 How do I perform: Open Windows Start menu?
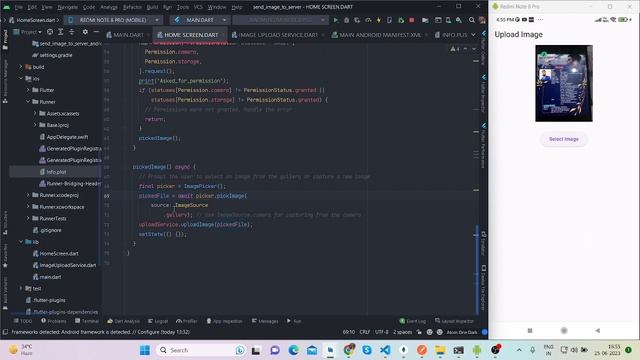[x=145, y=350]
